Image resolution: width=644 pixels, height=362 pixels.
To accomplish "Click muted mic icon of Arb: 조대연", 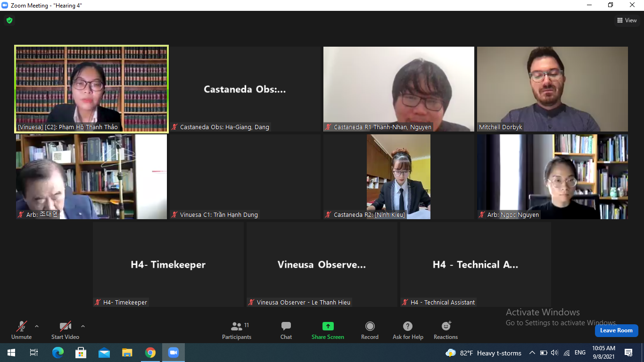I will [21, 214].
